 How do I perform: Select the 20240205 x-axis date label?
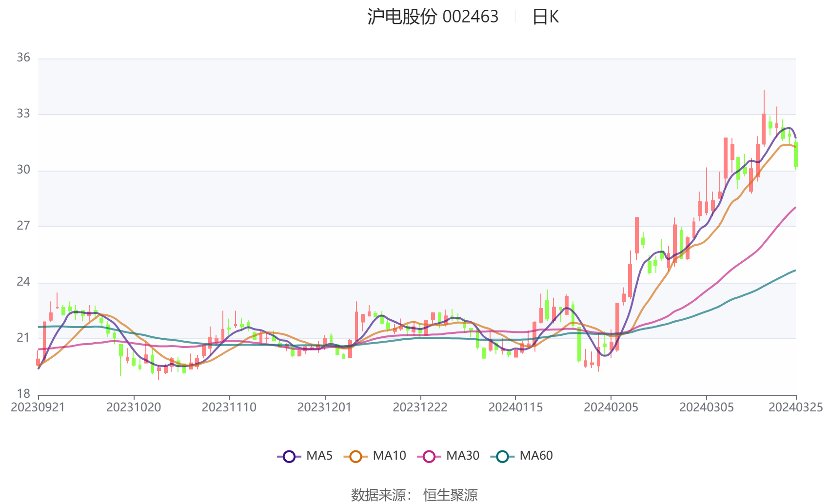pyautogui.click(x=611, y=407)
